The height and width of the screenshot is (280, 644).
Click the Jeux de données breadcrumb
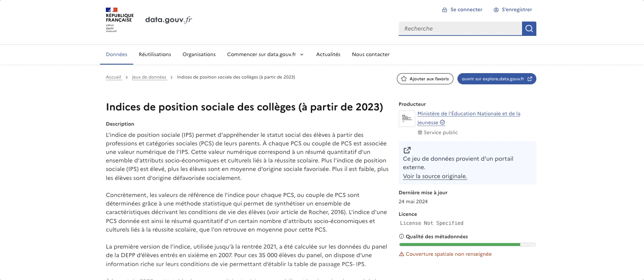[x=149, y=77]
